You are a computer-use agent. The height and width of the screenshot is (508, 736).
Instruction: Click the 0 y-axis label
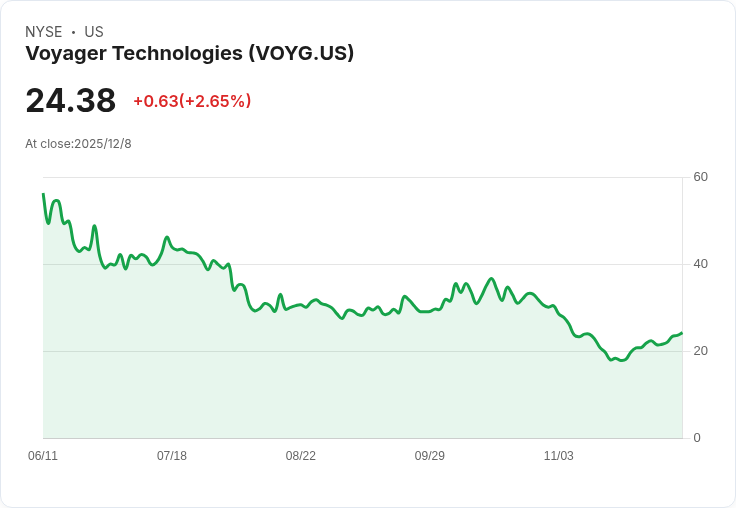point(697,438)
